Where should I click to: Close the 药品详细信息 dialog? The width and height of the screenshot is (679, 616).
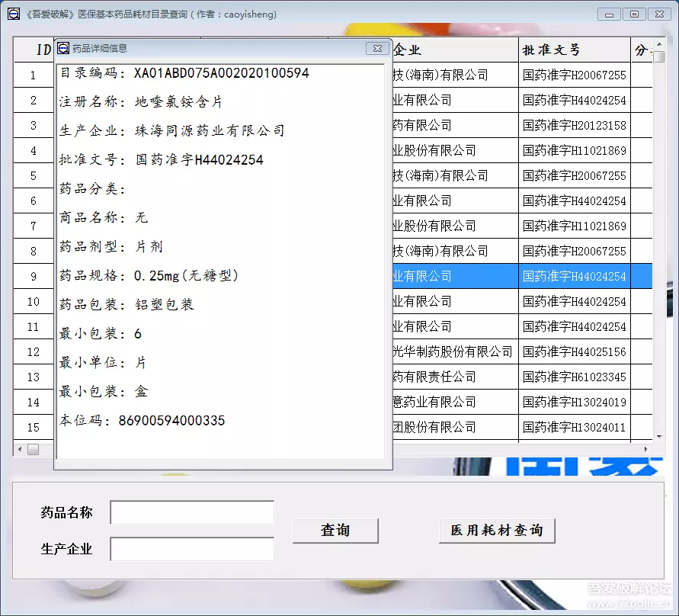(377, 49)
